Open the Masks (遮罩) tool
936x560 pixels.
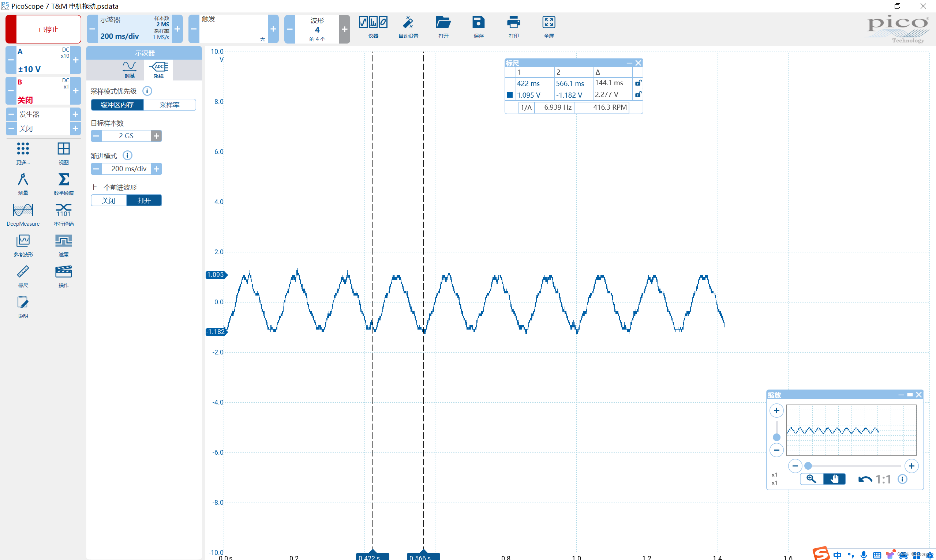pos(63,241)
